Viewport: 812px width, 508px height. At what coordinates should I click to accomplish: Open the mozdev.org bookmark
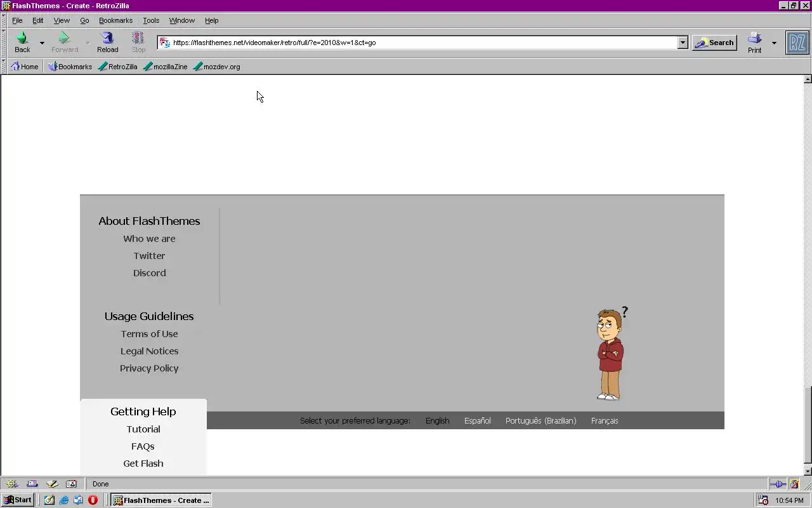[216, 67]
